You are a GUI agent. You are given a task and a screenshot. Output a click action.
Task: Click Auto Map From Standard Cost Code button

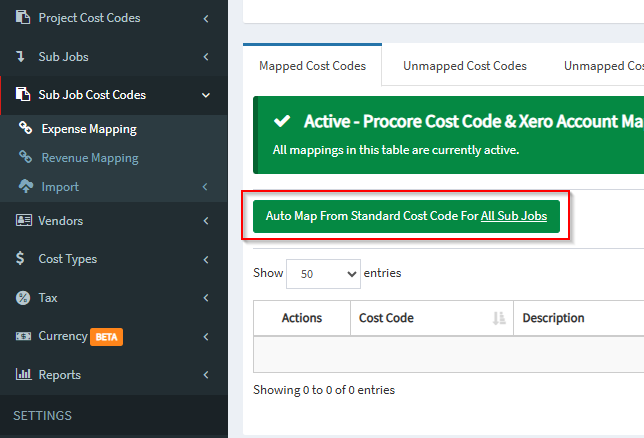click(x=406, y=216)
